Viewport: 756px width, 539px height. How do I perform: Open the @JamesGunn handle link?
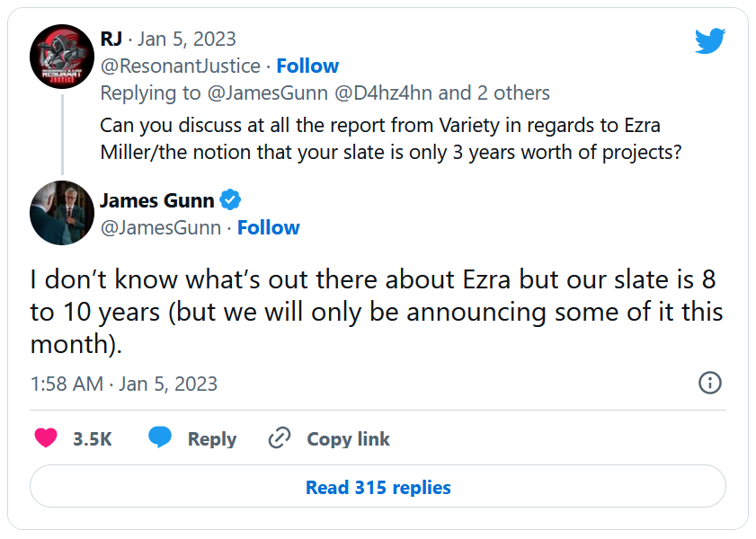(160, 227)
